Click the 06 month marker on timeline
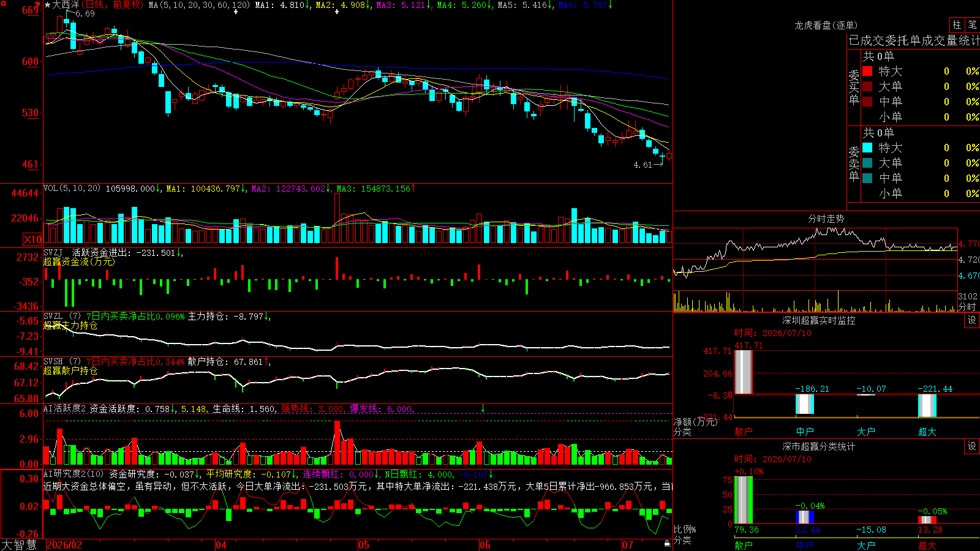This screenshot has height=551, width=980. tap(485, 545)
